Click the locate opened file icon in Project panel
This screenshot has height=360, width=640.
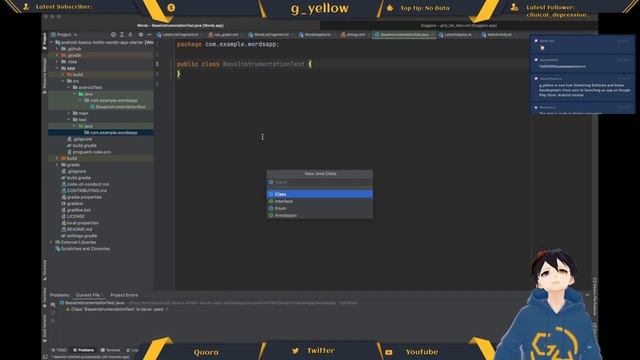tap(113, 35)
